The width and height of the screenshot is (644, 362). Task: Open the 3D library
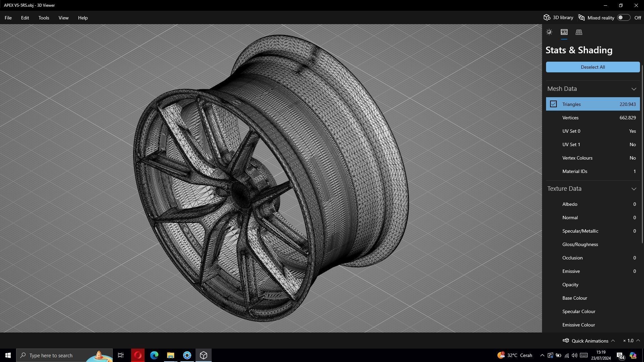click(x=558, y=17)
